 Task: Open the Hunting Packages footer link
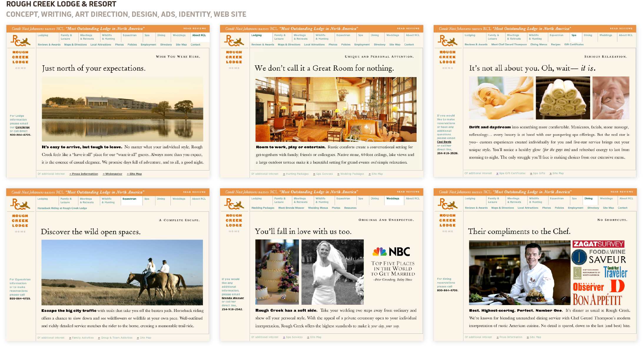(297, 174)
